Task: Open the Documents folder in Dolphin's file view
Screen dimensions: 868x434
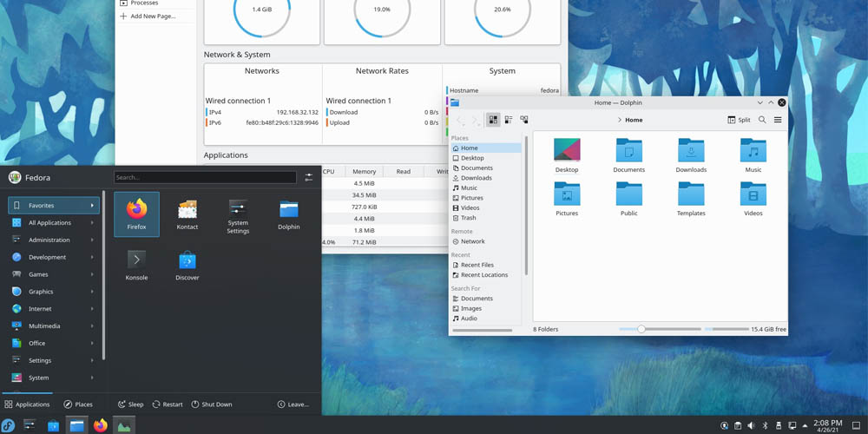Action: point(628,155)
